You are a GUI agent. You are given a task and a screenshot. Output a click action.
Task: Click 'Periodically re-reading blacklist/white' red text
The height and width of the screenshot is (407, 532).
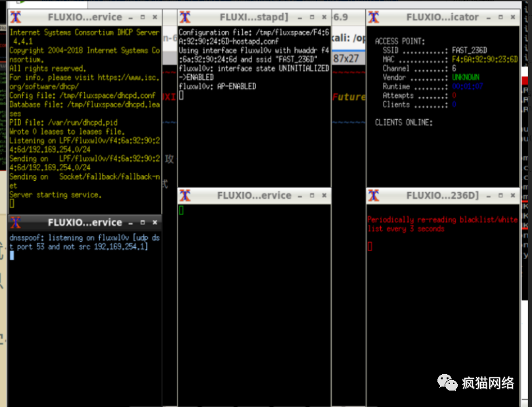443,220
